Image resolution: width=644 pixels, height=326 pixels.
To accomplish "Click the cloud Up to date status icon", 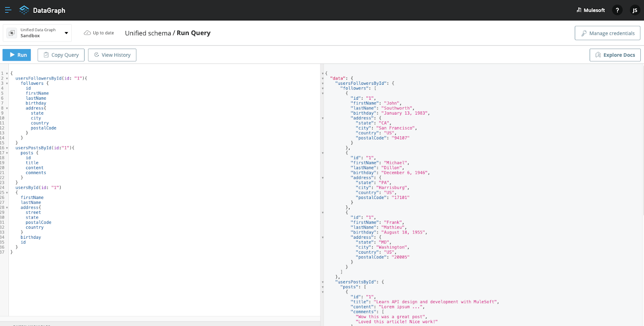I will 87,33.
